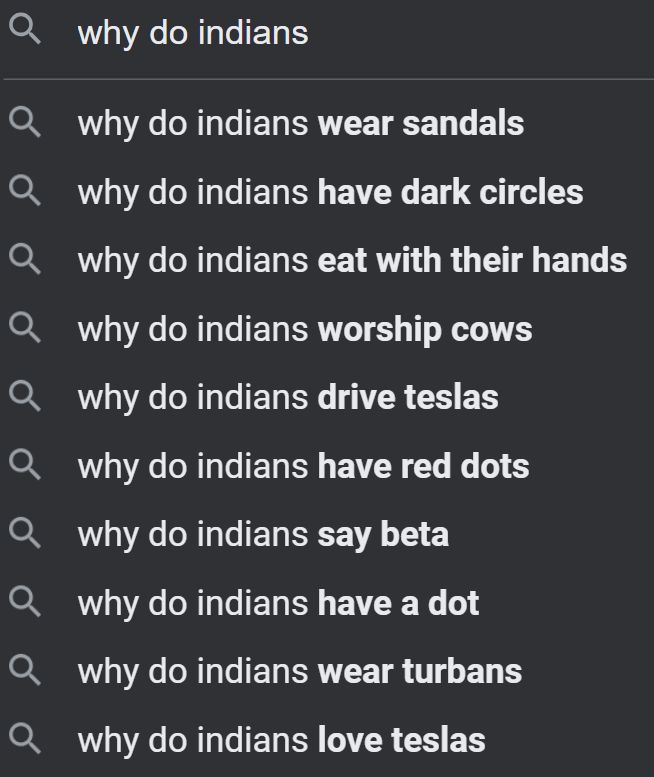Choose suggestion 'why do indians have dark circles'
The height and width of the screenshot is (777, 654).
[x=330, y=192]
